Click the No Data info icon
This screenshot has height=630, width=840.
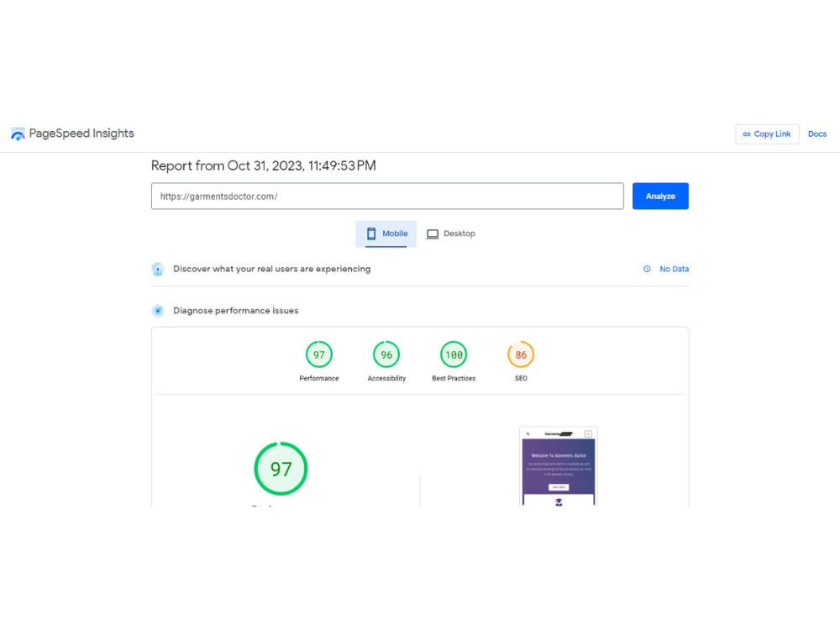click(647, 269)
